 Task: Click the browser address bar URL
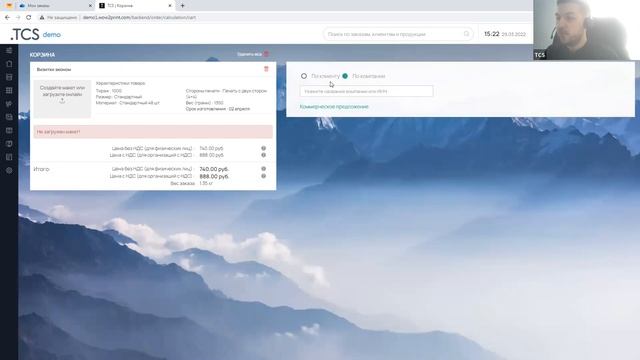[140, 18]
